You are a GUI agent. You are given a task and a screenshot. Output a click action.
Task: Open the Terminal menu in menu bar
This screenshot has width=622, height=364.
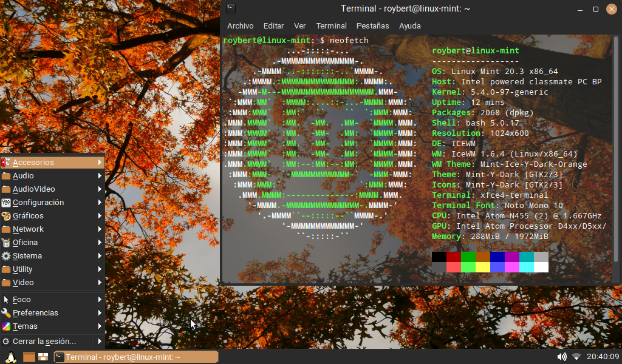pos(331,25)
